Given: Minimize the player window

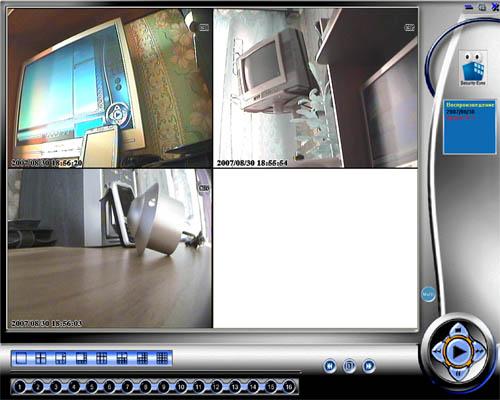Looking at the screenshot, I should point(469,7).
